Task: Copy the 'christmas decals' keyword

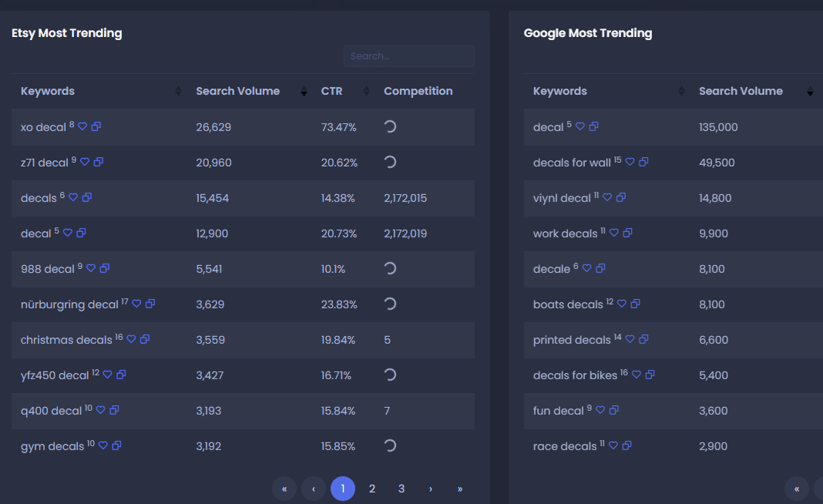Action: click(x=145, y=339)
